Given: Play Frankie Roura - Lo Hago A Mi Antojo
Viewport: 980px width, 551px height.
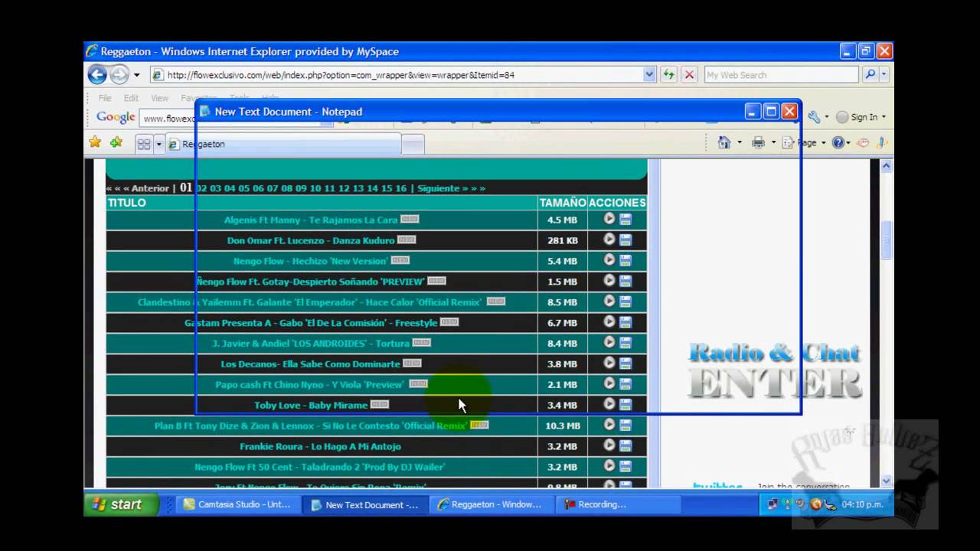Looking at the screenshot, I should (609, 445).
